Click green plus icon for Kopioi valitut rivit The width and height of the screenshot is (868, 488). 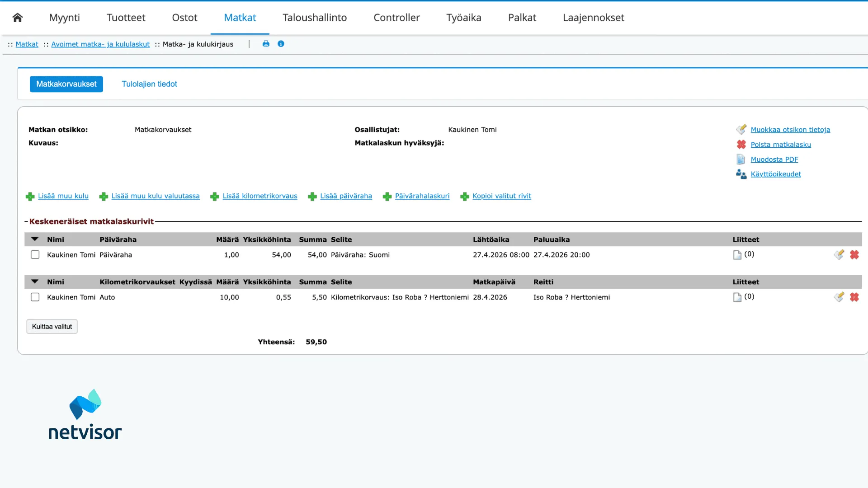[465, 197]
